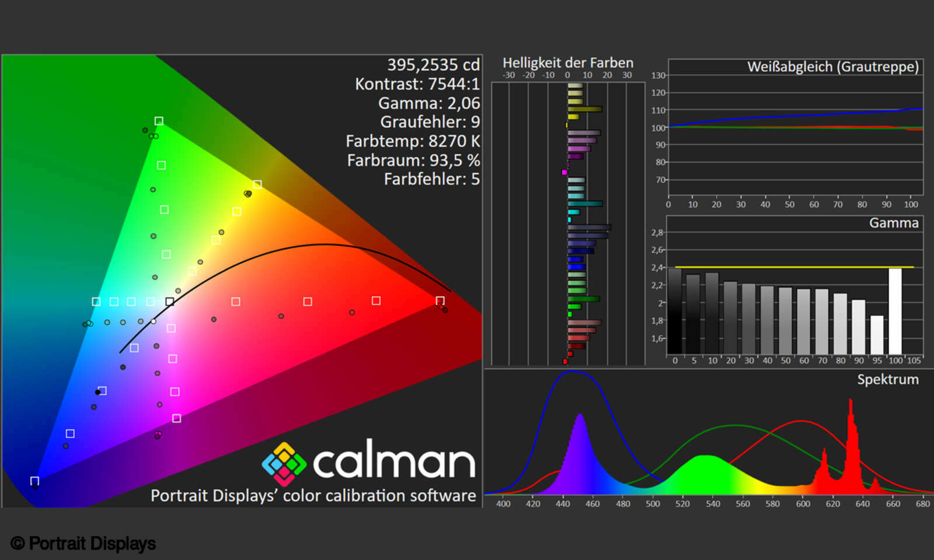Click the magenta square marker in Helligkeit chart

point(564,172)
